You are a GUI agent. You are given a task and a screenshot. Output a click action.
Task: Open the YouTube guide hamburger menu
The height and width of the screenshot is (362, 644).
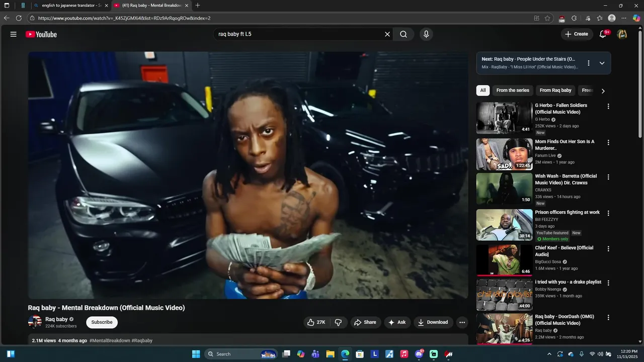coord(14,34)
